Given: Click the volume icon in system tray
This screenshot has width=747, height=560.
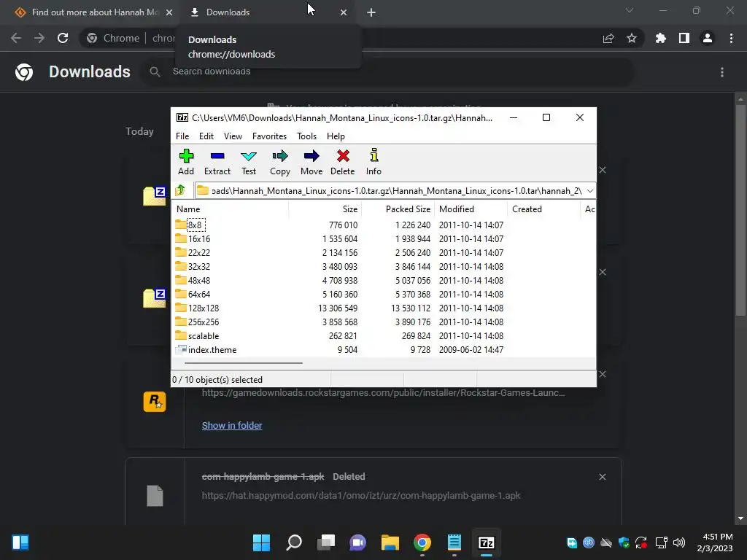Looking at the screenshot, I should point(679,542).
